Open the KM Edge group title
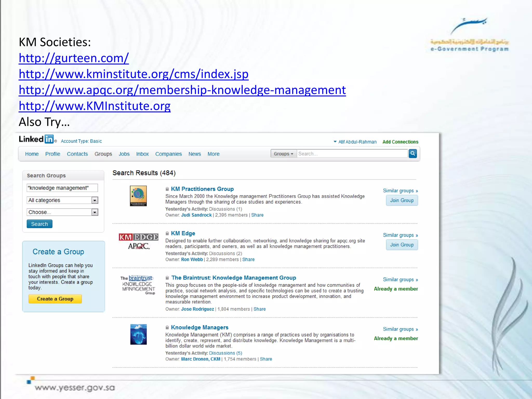Image resolution: width=532 pixels, height=399 pixels. coord(183,234)
